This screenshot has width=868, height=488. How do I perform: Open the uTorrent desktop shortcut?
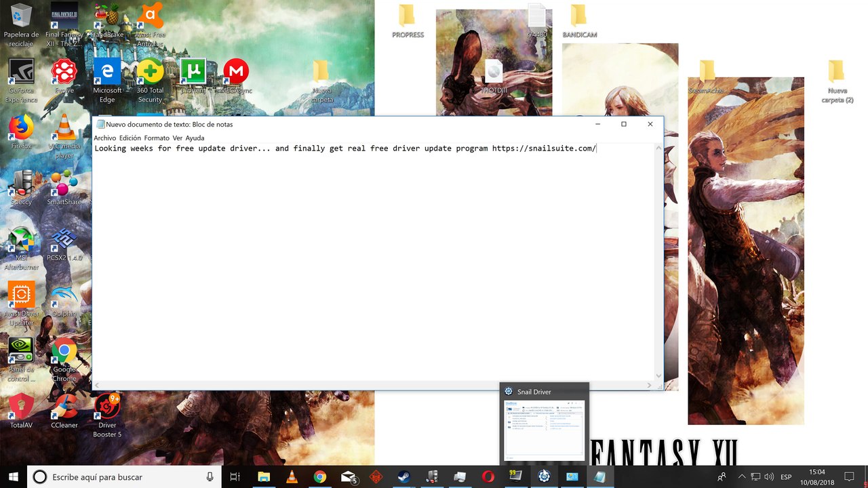193,76
